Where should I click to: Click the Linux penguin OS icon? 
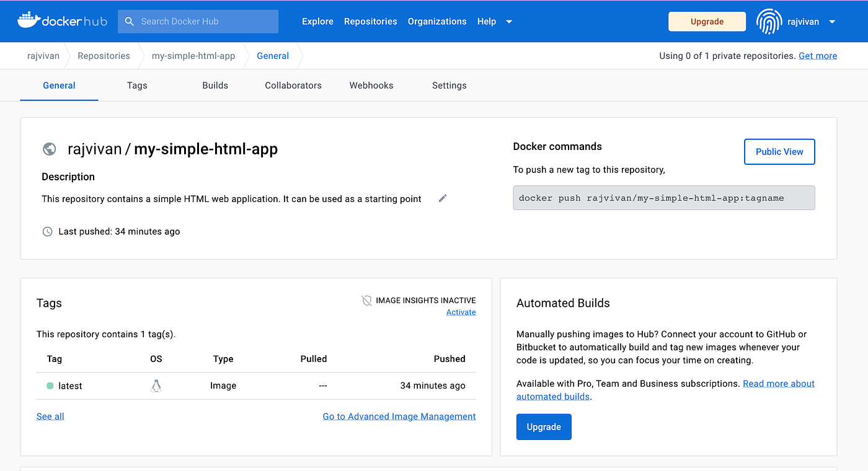click(x=156, y=386)
